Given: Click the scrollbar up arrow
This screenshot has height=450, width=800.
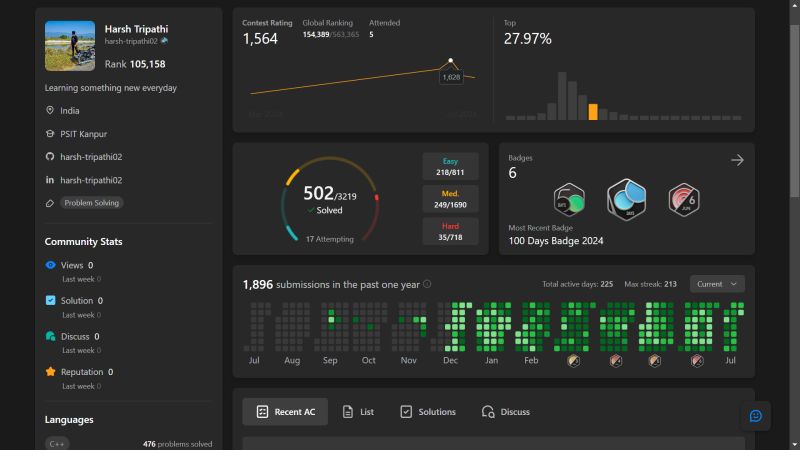Looking at the screenshot, I should coord(794,5).
